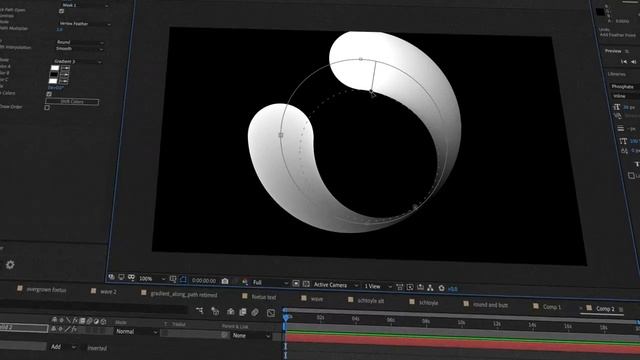Toggle the checkbox above Shift Colors button
Viewport: 640px width, 360px height.
49,93
